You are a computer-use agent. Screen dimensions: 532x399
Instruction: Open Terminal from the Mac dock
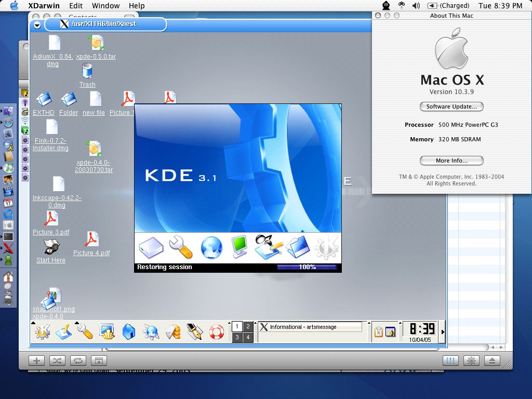8,236
